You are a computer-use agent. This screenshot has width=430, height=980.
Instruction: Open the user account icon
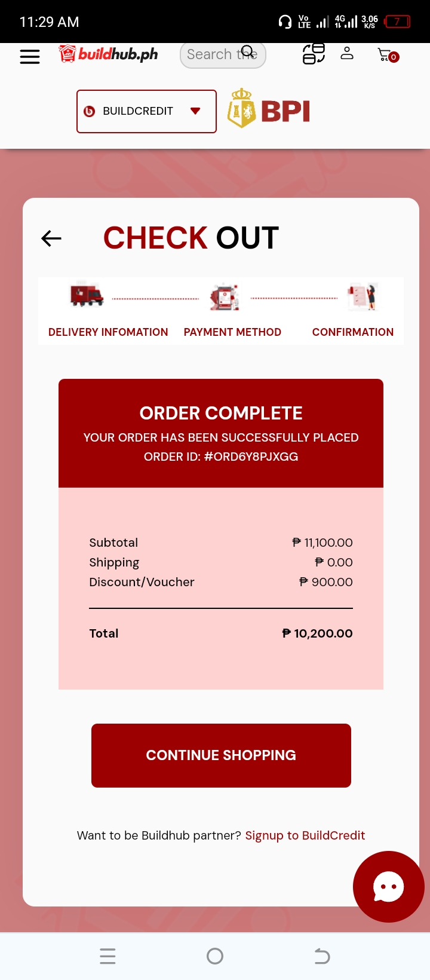(347, 54)
